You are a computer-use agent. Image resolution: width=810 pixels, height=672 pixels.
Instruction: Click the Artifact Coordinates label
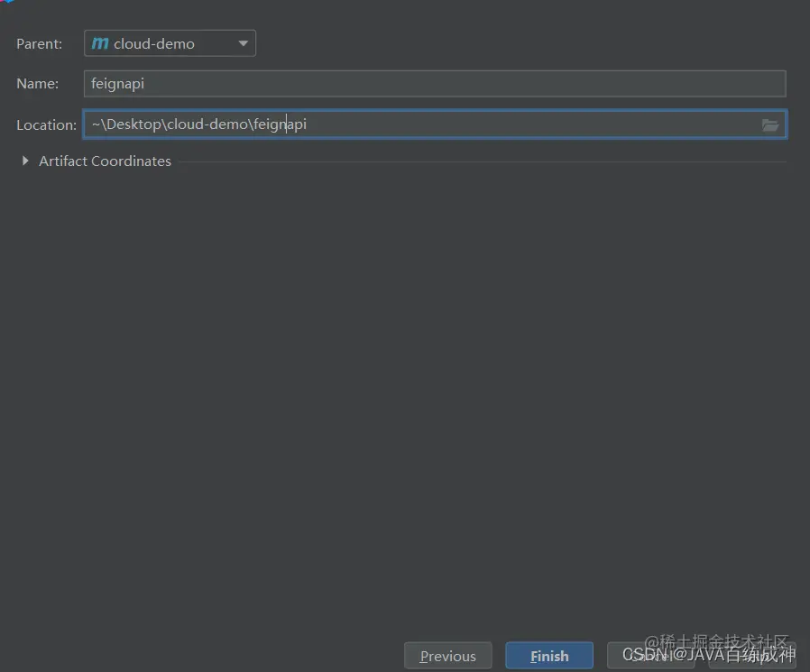pyautogui.click(x=105, y=161)
